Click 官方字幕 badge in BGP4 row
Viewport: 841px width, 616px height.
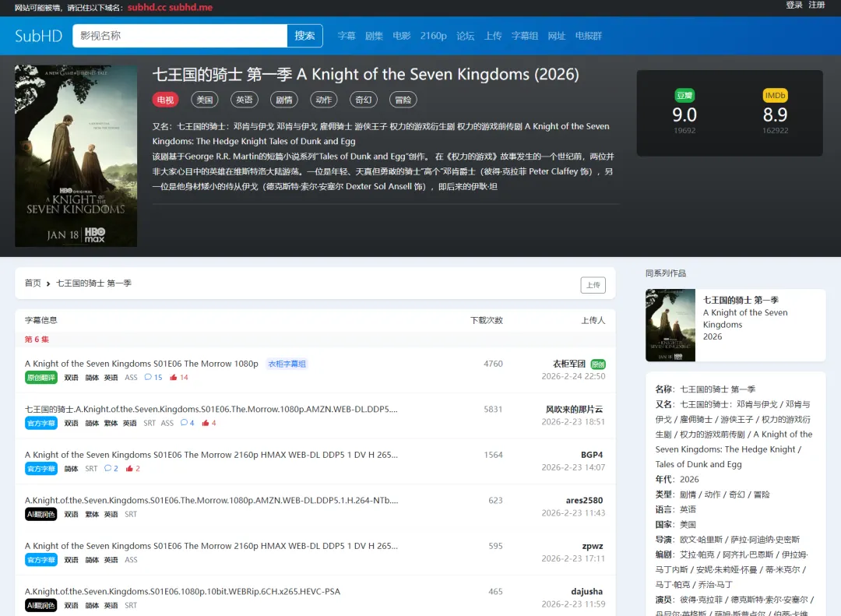tap(41, 469)
